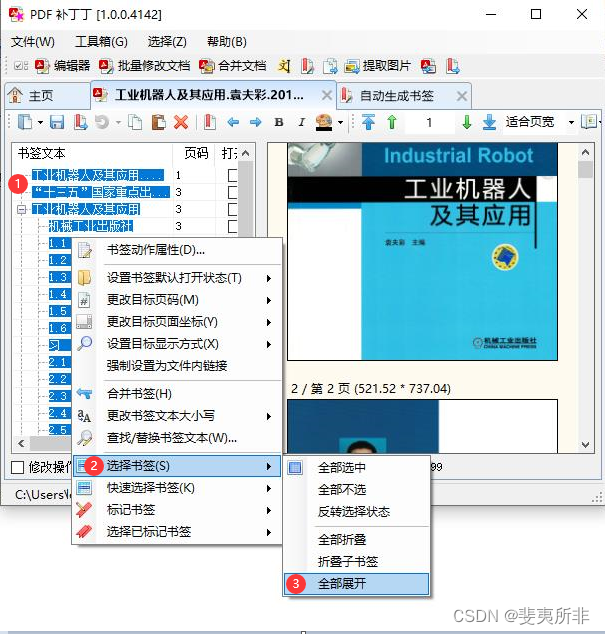Go to first page arrow icon
Viewport: 605px width, 634px height.
coord(368,122)
